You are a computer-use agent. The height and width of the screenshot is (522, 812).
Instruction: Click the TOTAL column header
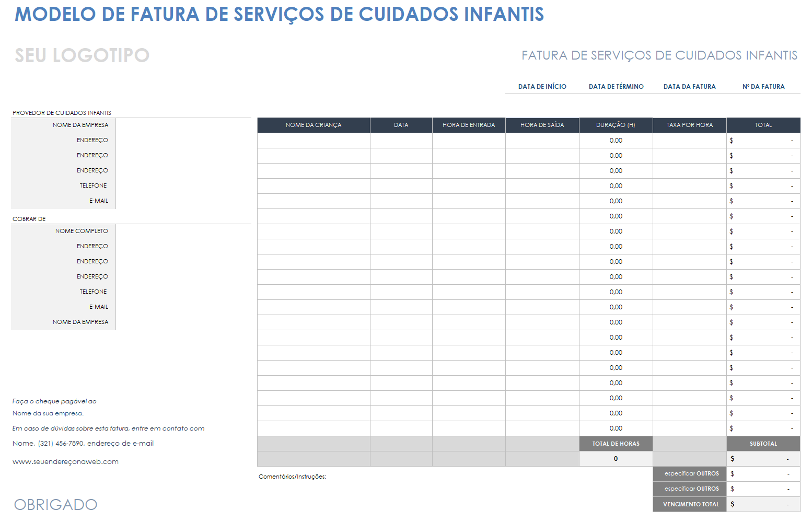point(763,125)
